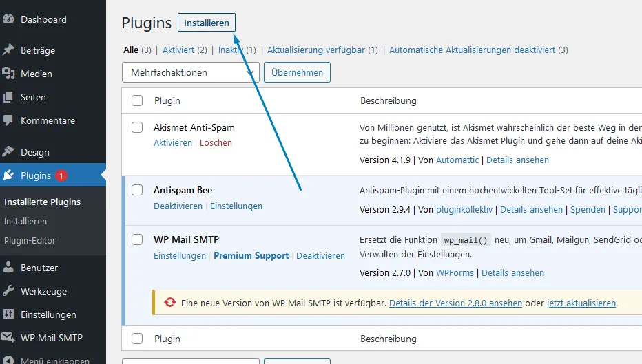Filter by Inaktiv plugins
The width and height of the screenshot is (642, 364).
coord(231,50)
